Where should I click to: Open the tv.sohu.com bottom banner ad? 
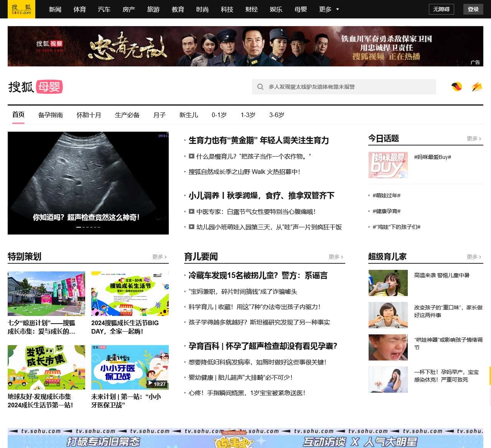pyautogui.click(x=245, y=438)
